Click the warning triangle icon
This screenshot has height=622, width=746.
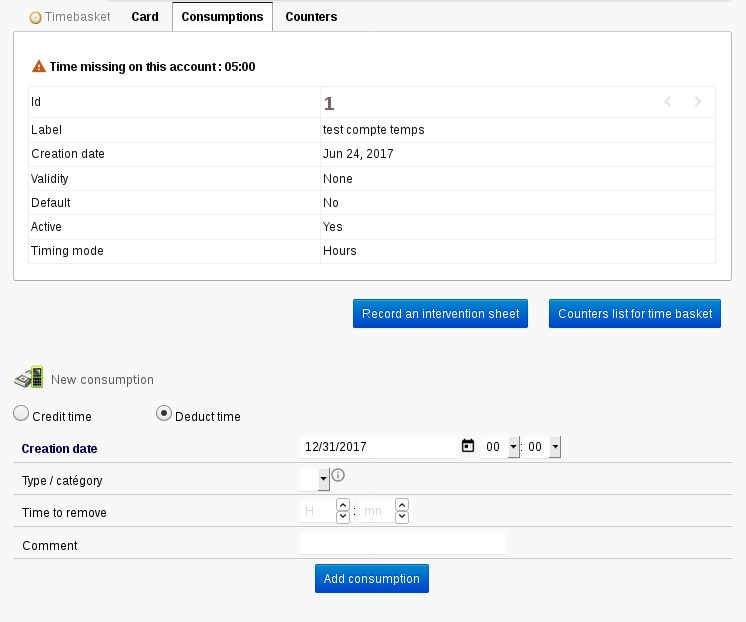(x=39, y=67)
